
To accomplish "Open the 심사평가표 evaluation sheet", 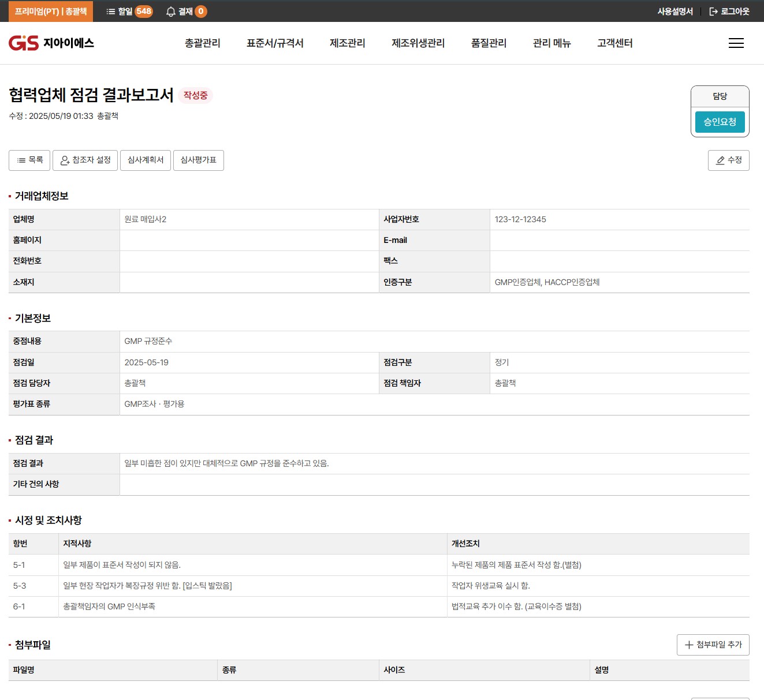I will coord(199,160).
